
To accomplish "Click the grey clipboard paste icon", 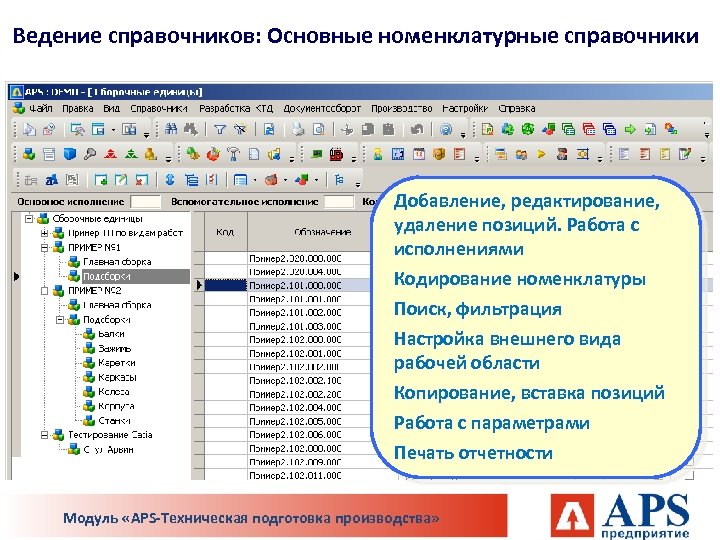I will [388, 129].
